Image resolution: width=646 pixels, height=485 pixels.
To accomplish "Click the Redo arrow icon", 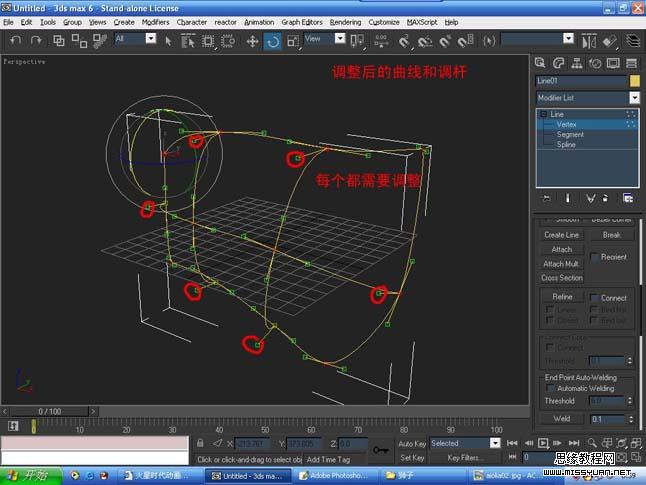I will click(36, 40).
